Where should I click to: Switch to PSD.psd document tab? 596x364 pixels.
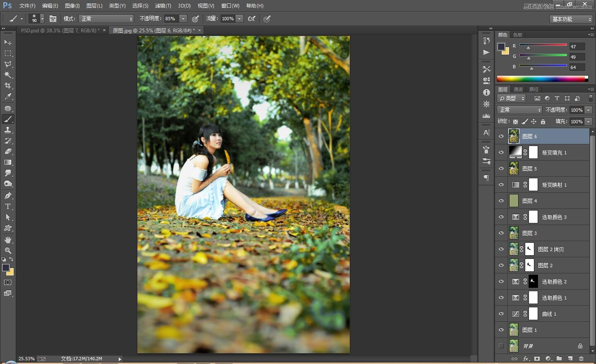click(60, 30)
